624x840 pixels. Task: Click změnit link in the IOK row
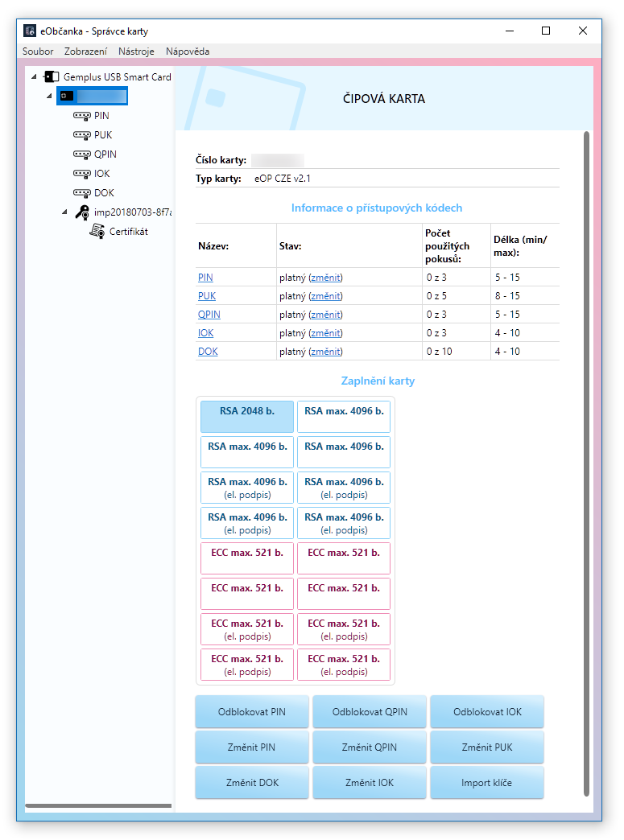tap(325, 332)
